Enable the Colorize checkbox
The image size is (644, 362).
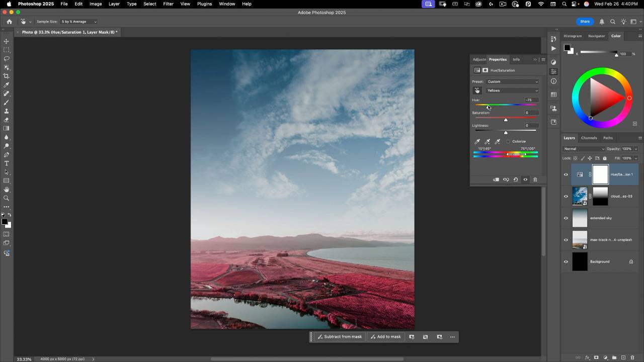pyautogui.click(x=508, y=142)
